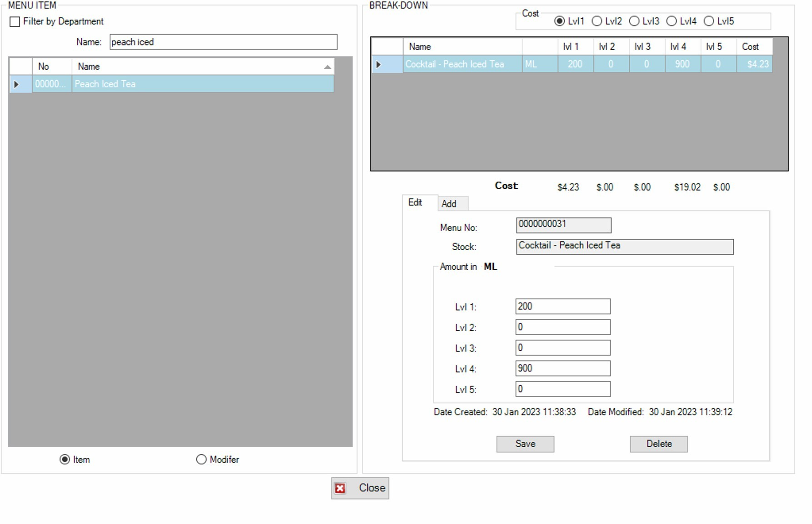This screenshot has height=524, width=812.
Task: Sort menu list by Name column arrow
Action: click(327, 67)
